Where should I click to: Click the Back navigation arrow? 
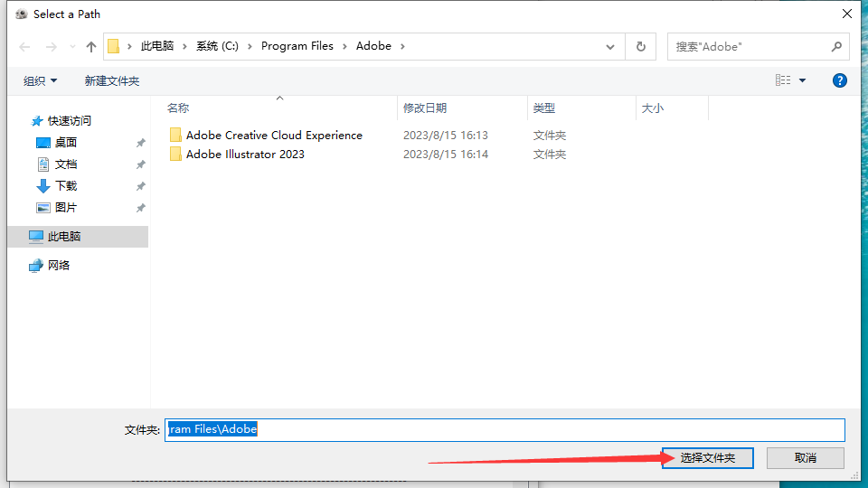[24, 47]
